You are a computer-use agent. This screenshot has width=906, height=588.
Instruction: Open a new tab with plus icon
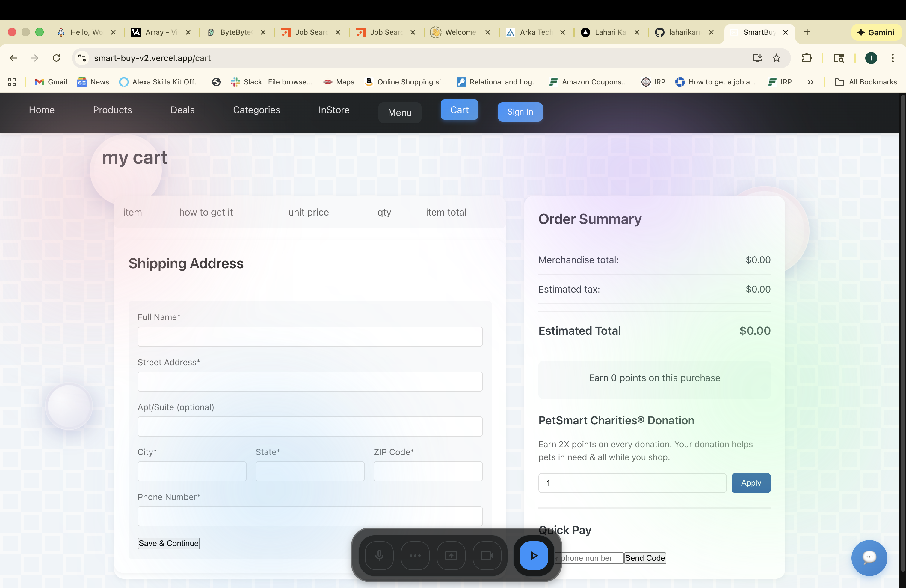click(x=807, y=32)
